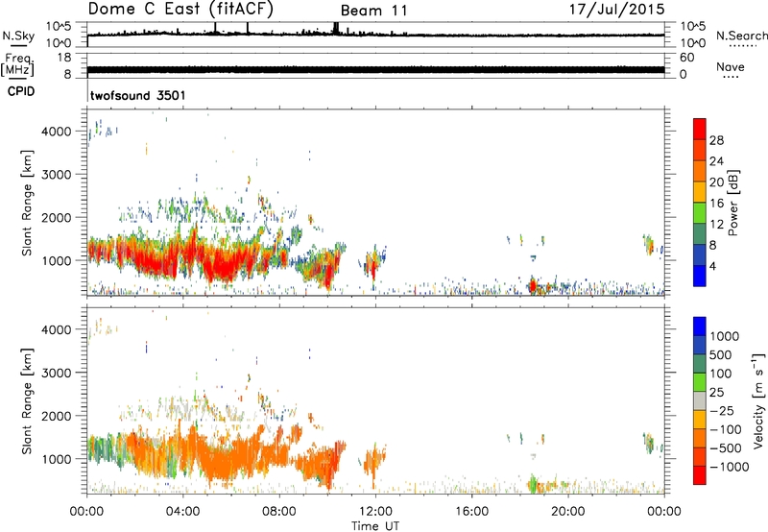This screenshot has height=532, width=768.
Task: Click the '12:00' time axis tick label
Action: coord(375,512)
